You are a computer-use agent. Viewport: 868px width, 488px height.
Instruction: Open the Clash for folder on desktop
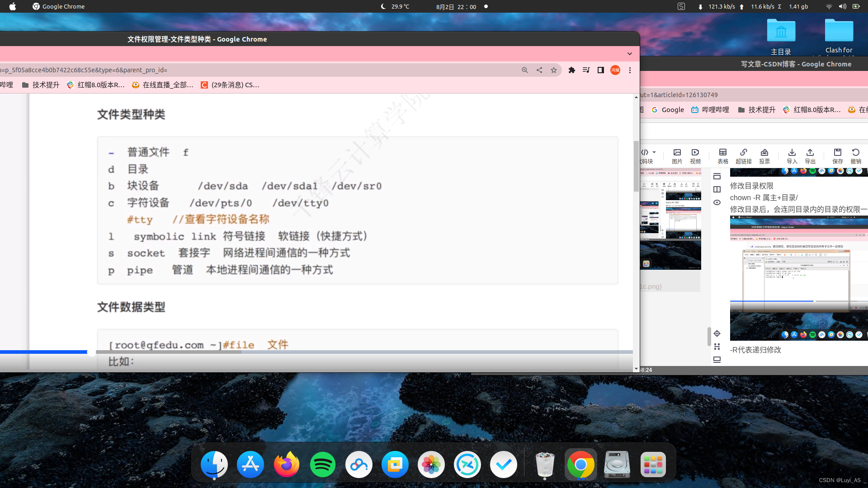pyautogui.click(x=839, y=36)
